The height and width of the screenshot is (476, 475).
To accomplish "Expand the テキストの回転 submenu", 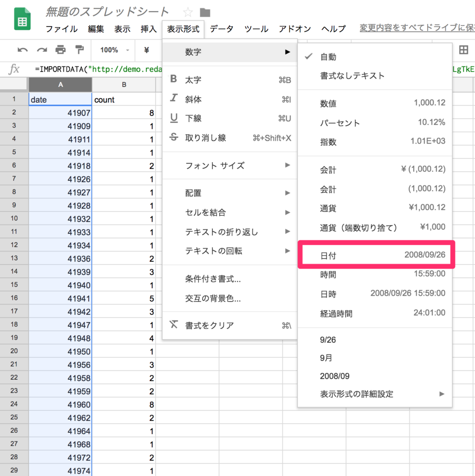I will (230, 251).
